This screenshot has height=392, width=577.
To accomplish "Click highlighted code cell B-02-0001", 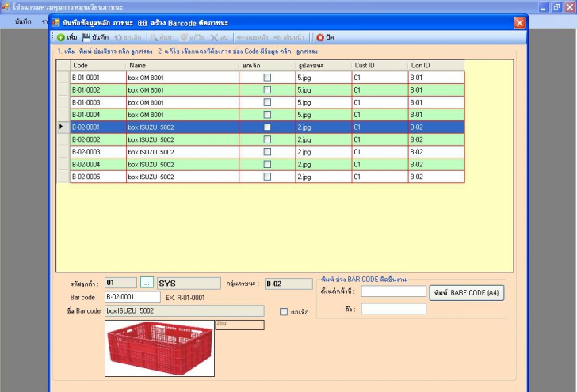I will (x=98, y=127).
